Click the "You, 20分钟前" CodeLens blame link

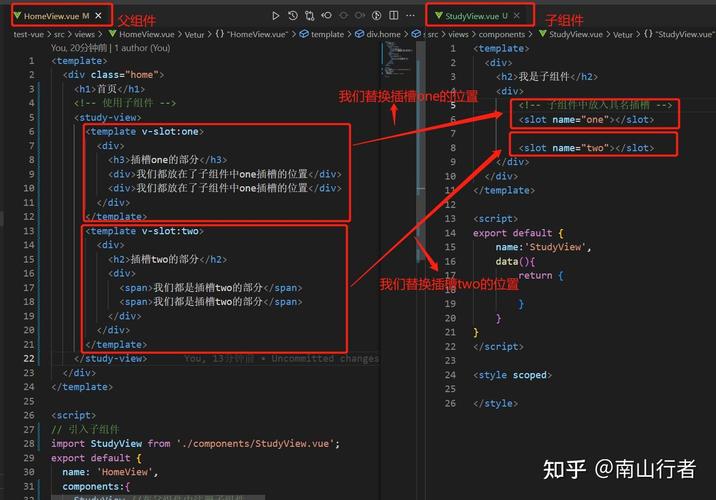79,48
